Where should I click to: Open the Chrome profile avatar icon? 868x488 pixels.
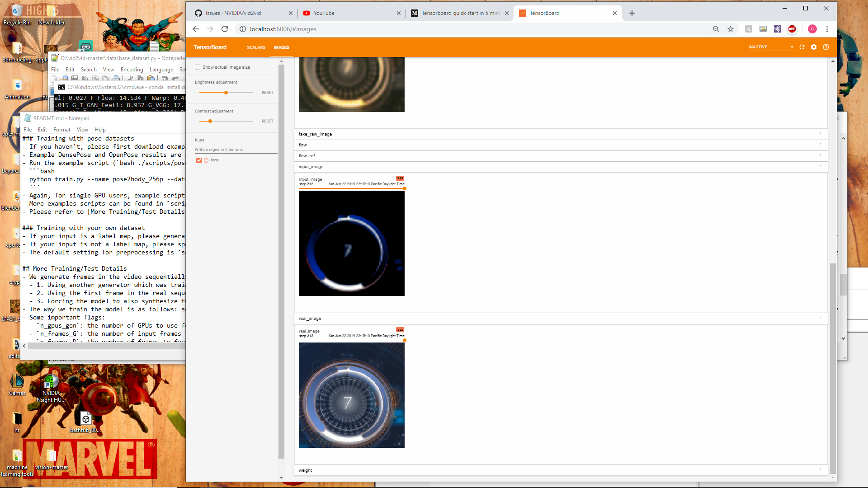[x=812, y=29]
